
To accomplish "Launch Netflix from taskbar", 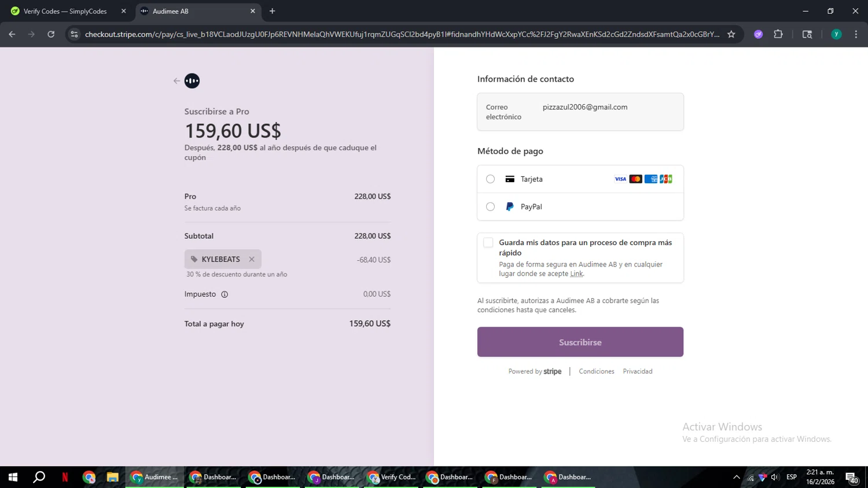I will [x=65, y=477].
